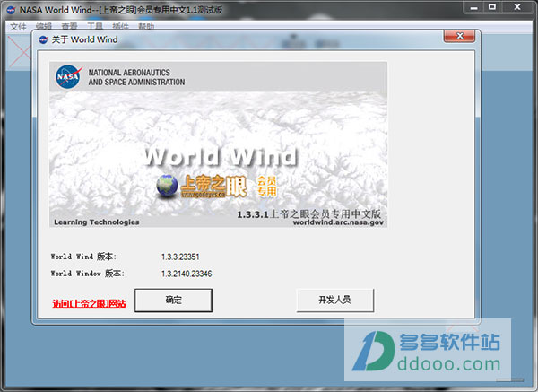The width and height of the screenshot is (538, 392).
Task: Open the 插件 menu in main window
Action: pos(120,26)
